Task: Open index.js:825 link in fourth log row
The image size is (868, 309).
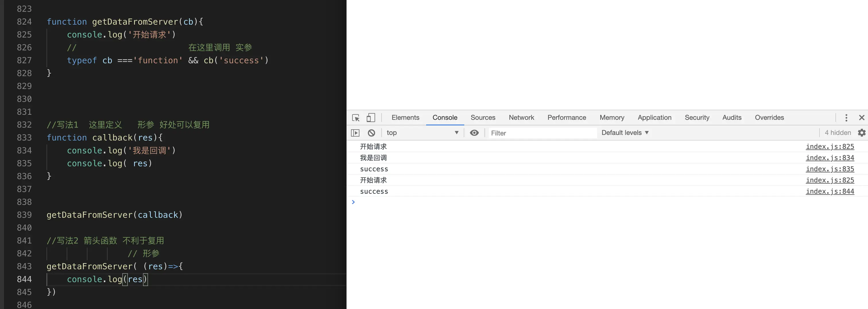Action: pyautogui.click(x=830, y=180)
